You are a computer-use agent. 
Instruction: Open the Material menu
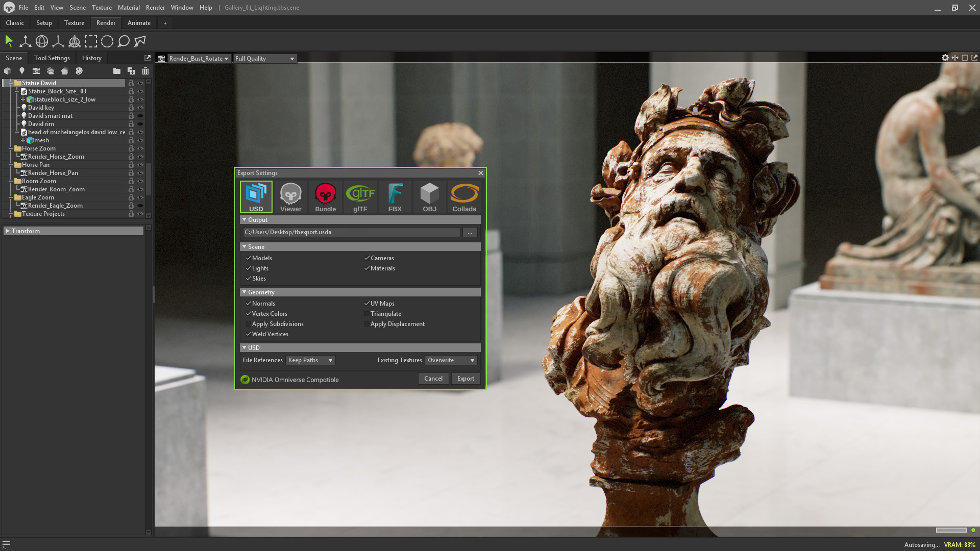click(129, 8)
